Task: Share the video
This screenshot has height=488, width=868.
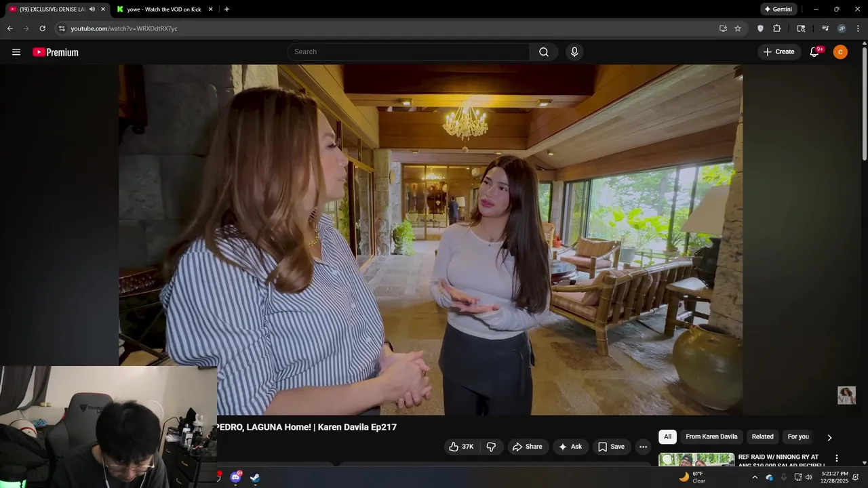Action: click(x=527, y=447)
